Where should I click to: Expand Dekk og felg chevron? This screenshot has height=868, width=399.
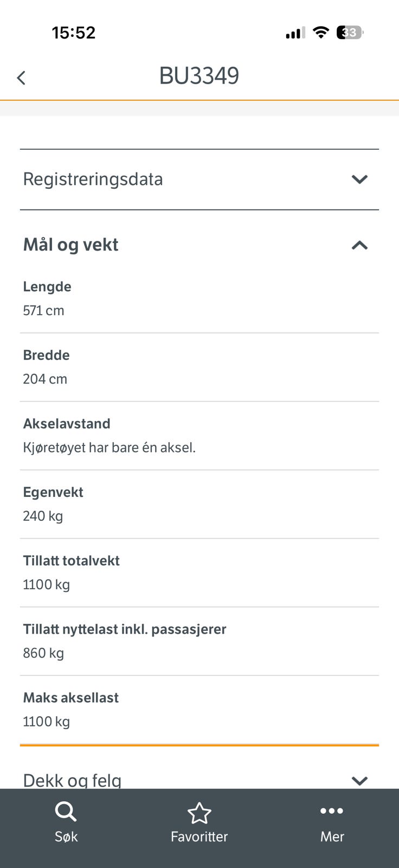pos(359,781)
